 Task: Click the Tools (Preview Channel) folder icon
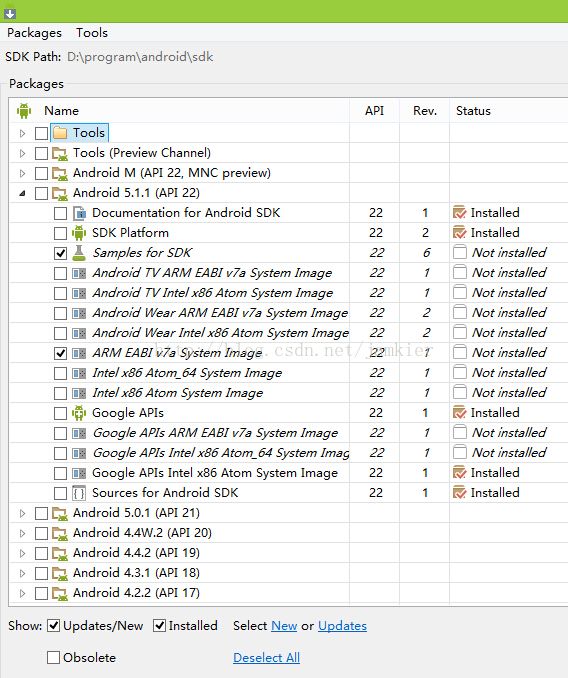[60, 153]
